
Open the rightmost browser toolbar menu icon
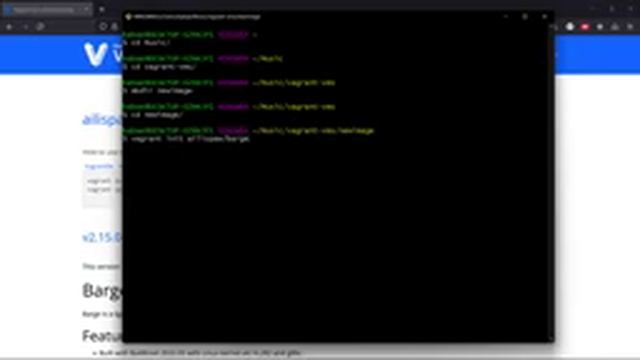pos(630,27)
